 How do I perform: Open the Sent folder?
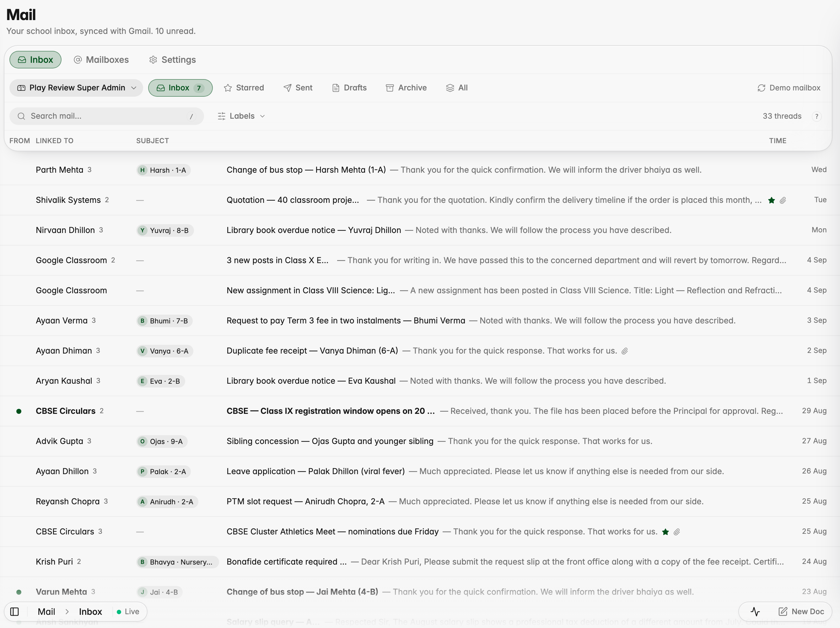[298, 88]
